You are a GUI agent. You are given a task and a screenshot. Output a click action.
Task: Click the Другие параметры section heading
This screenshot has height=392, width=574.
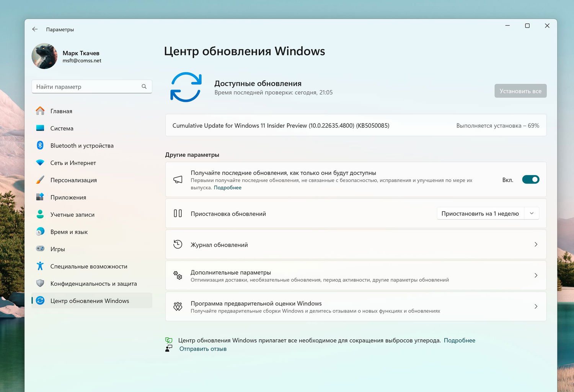(192, 155)
